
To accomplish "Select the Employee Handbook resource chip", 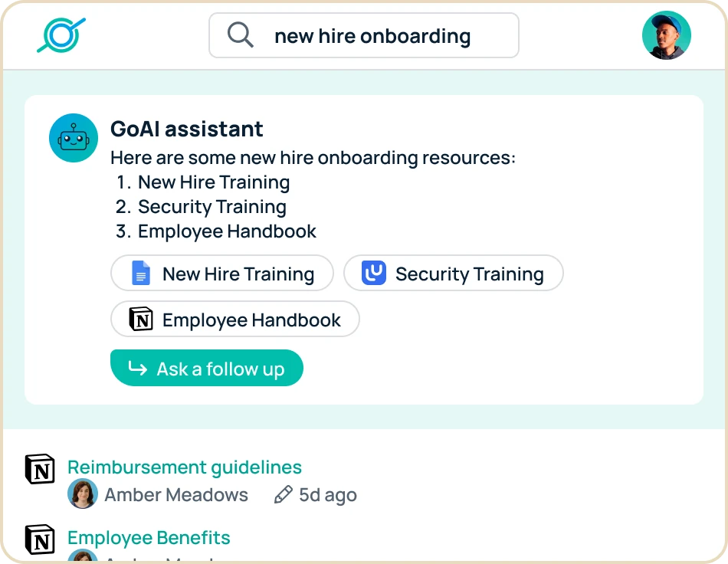I will (234, 320).
